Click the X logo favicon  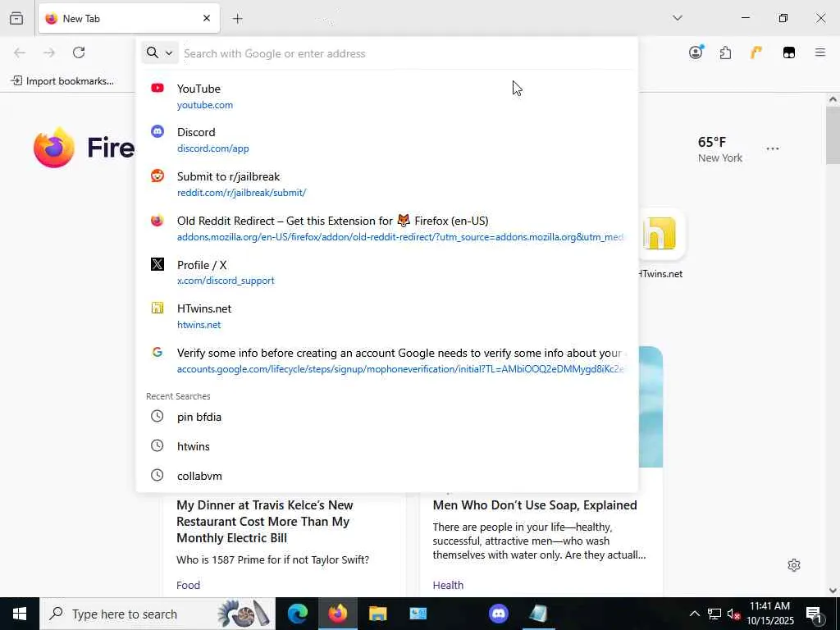click(157, 264)
